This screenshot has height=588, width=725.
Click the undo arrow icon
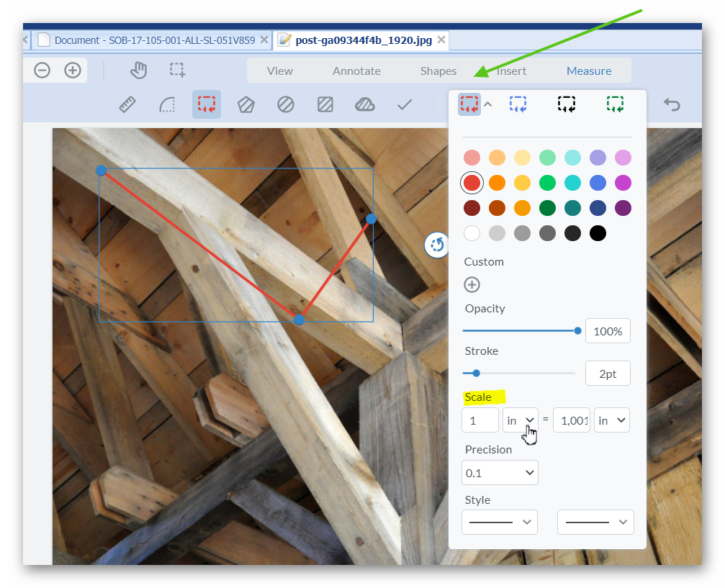tap(671, 105)
